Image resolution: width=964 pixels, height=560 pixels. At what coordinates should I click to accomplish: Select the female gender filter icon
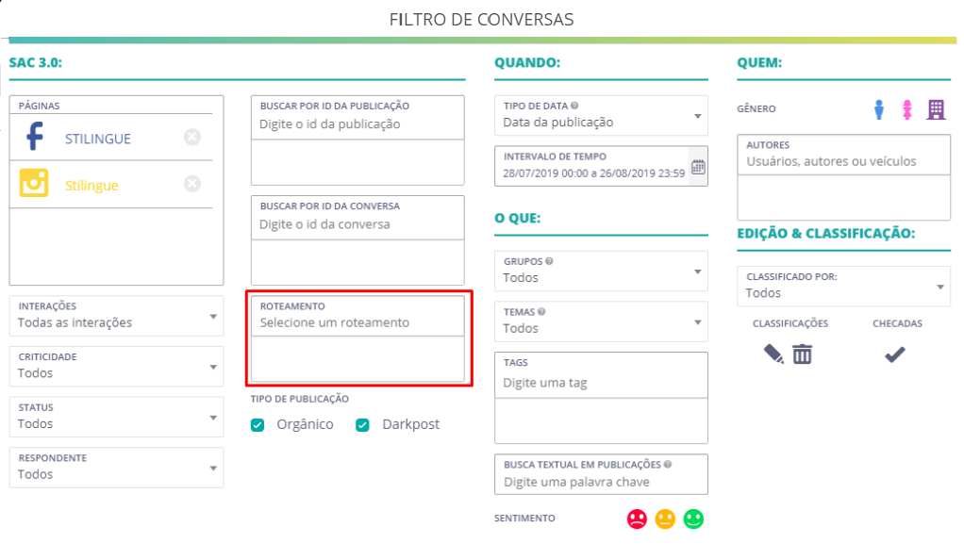tap(906, 109)
